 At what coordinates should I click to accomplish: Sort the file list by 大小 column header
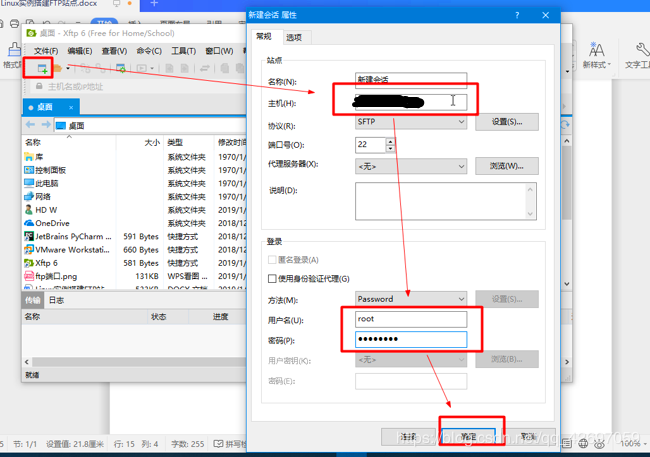(x=140, y=142)
